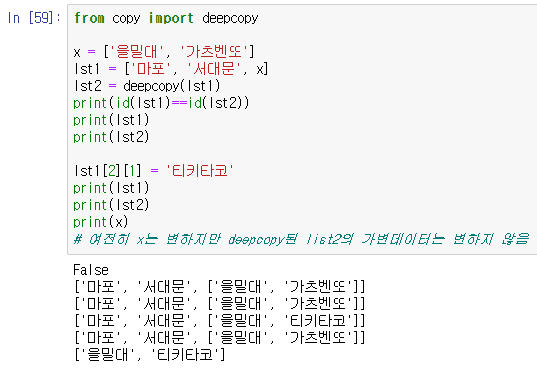This screenshot has height=368, width=537.
Task: Click print(lst1) just below the id comparison line
Action: pos(111,120)
